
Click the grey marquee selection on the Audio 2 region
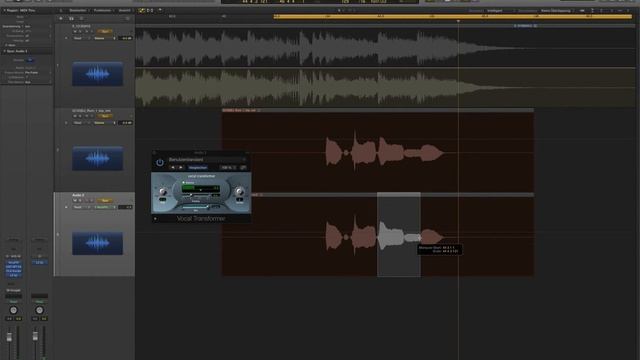tap(399, 236)
